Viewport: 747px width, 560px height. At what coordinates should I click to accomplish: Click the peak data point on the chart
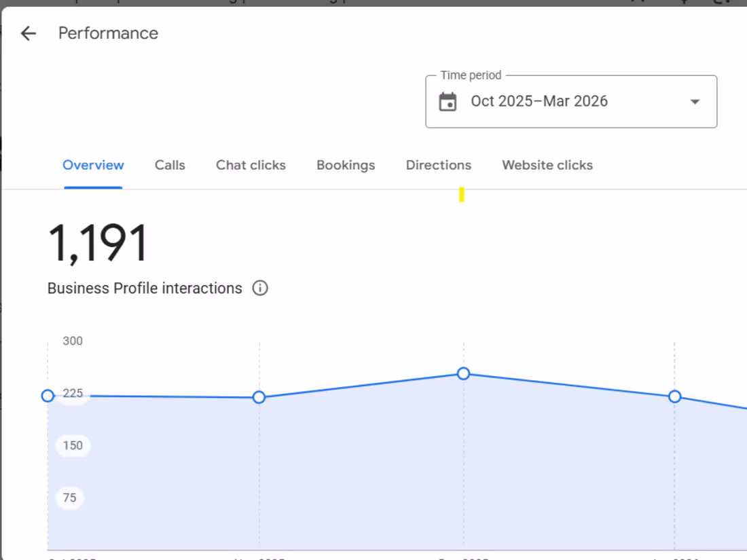point(464,373)
